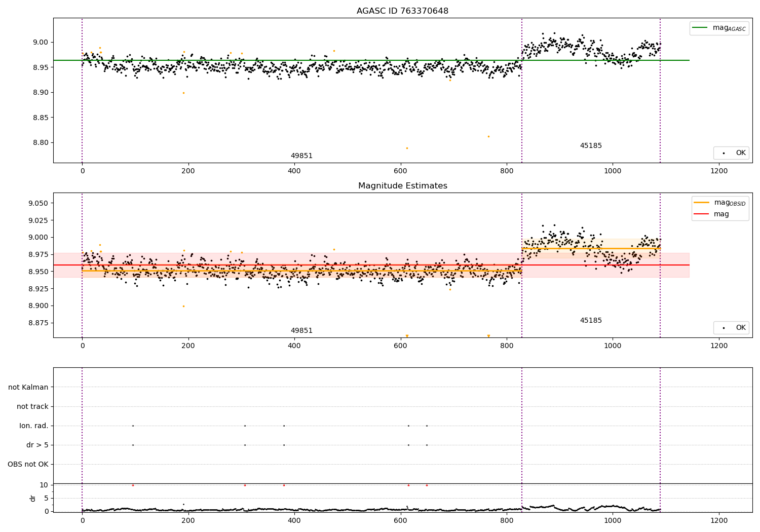760x532 pixels.
Task: Click the '49851' label in Magnitude Estimates plot
Action: (301, 331)
